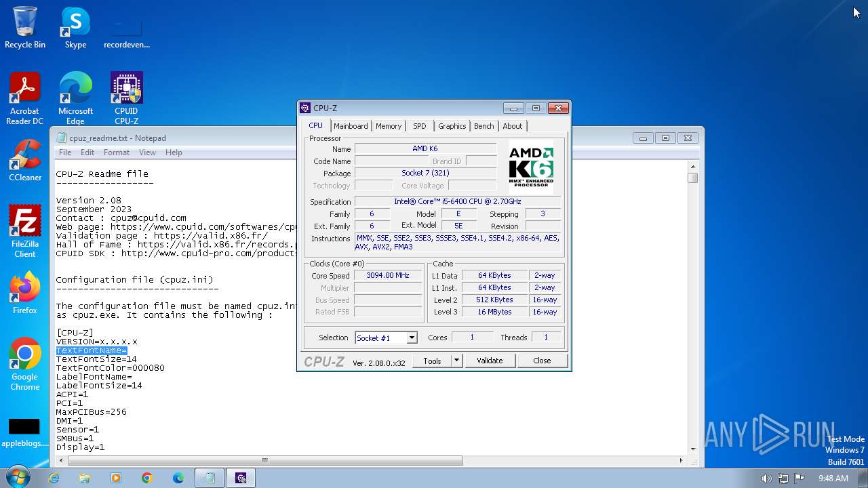Click the TextFontColor=000080 line

110,368
